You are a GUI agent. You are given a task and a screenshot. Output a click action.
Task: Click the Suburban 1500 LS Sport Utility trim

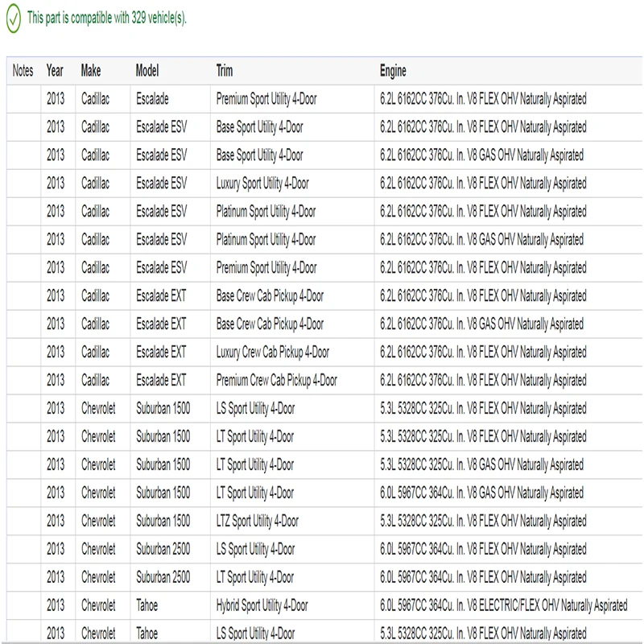[255, 408]
